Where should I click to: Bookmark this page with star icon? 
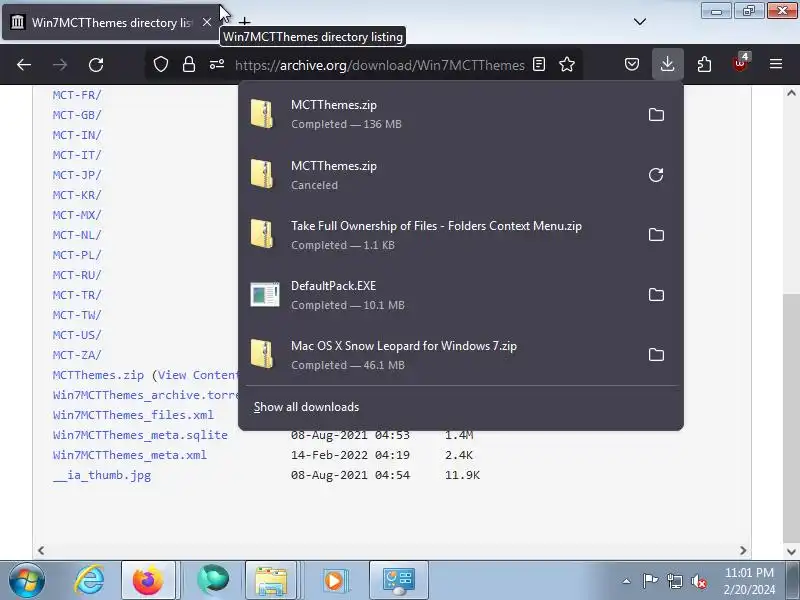567,64
